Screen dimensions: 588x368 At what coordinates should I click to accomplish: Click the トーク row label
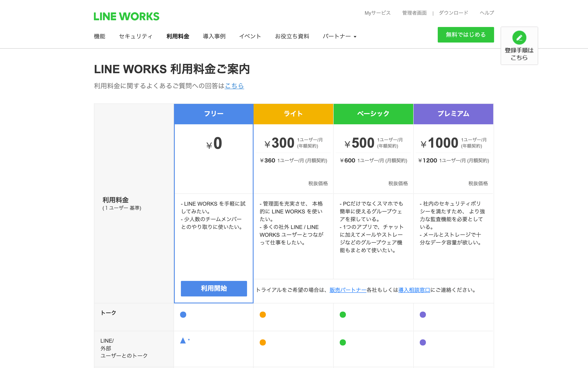(x=108, y=313)
